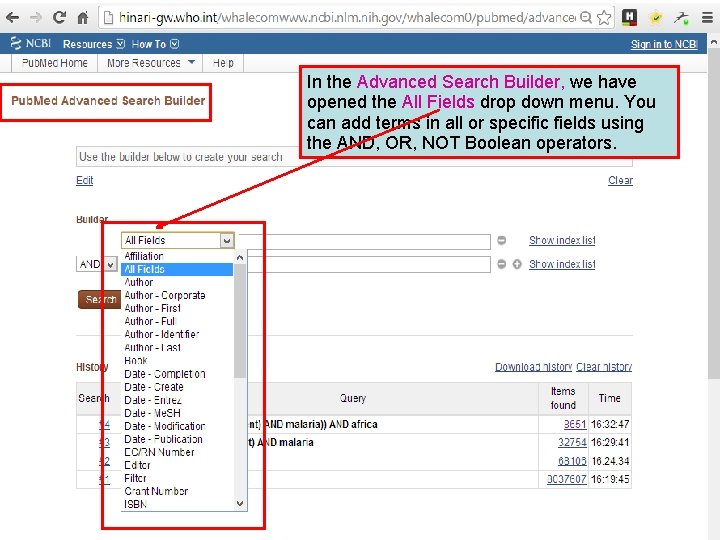This screenshot has width=720, height=540.
Task: Open the Help tab
Action: tap(223, 63)
